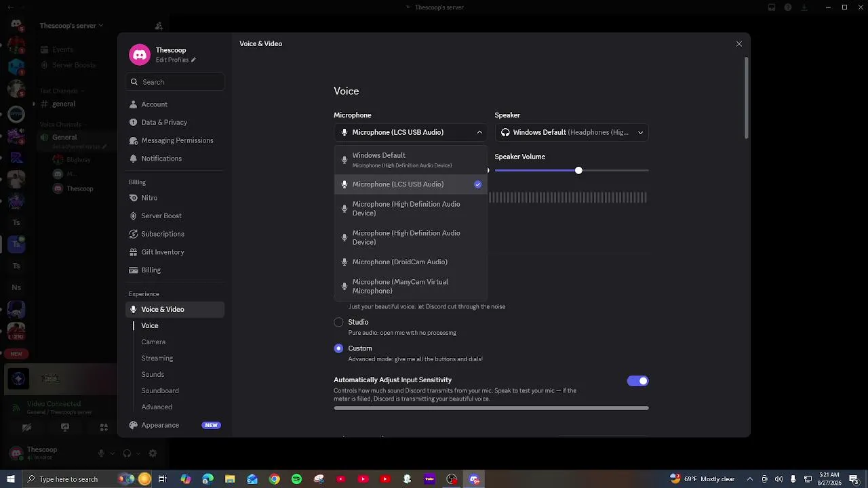Close the settings panel with the X
868x488 pixels.
(739, 44)
